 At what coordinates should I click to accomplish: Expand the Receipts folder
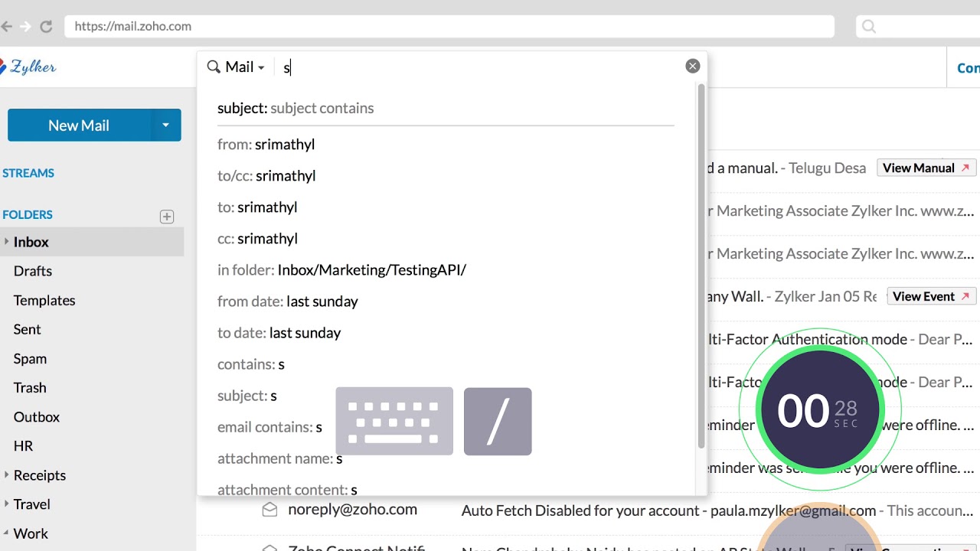pyautogui.click(x=5, y=474)
